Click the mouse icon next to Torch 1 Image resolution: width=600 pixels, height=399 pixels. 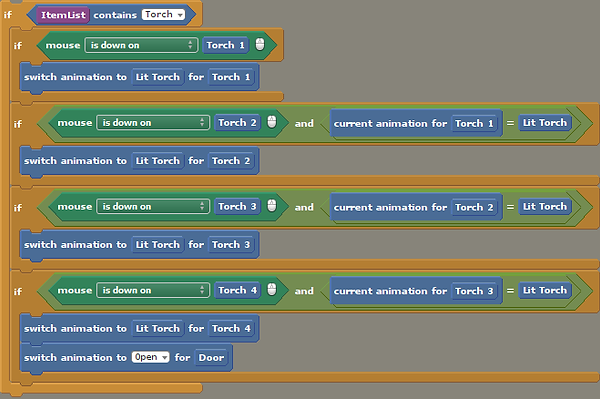(260, 44)
